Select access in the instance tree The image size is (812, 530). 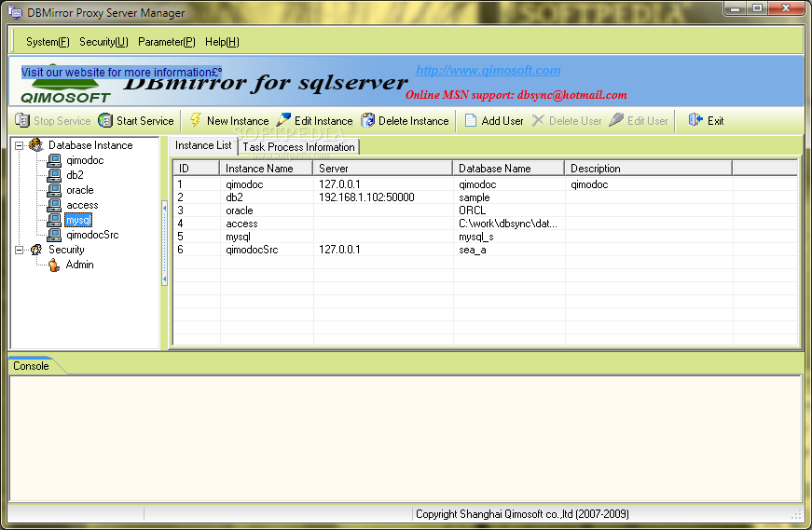coord(82,205)
